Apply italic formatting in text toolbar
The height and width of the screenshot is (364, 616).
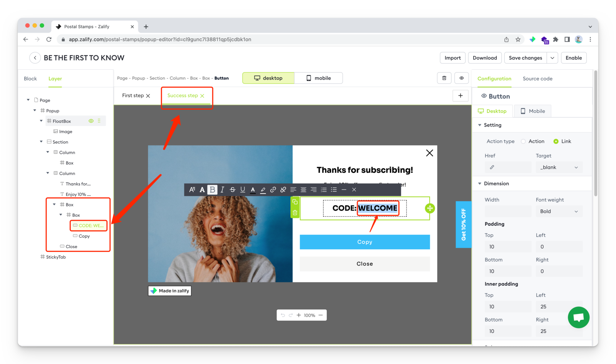click(222, 190)
